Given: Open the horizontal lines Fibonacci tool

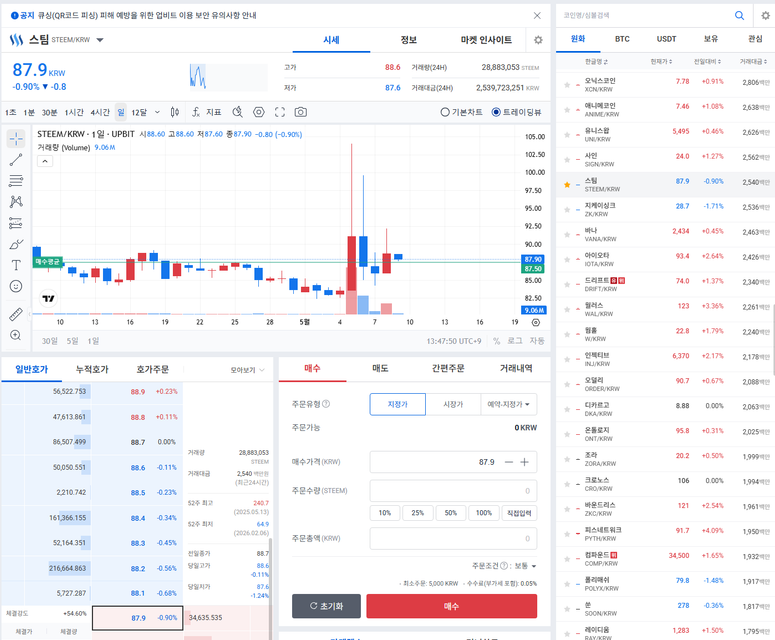Looking at the screenshot, I should click(x=16, y=180).
